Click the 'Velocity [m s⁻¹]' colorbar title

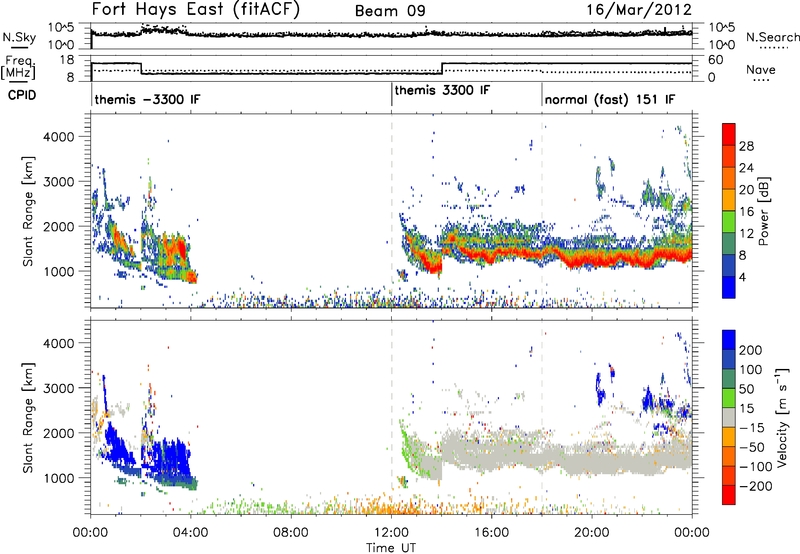782,417
